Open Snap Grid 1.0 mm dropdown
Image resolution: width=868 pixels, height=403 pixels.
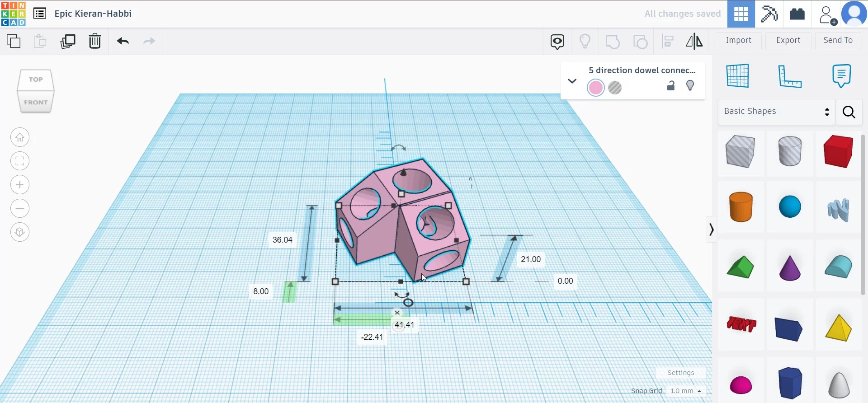(686, 391)
